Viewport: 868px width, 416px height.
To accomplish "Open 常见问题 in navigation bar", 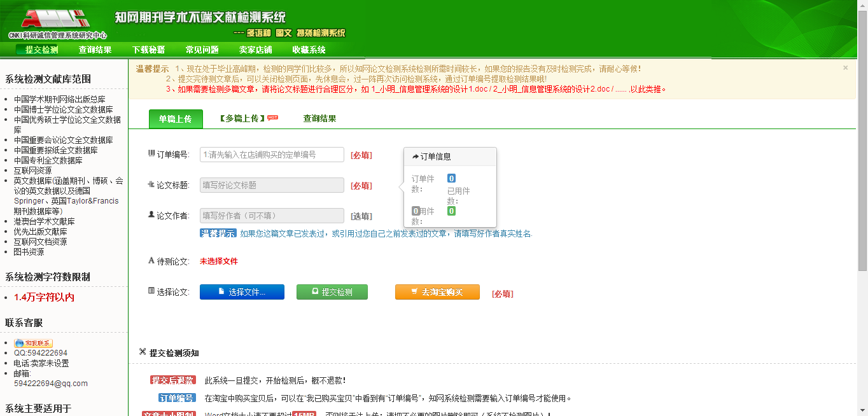I will 202,50.
